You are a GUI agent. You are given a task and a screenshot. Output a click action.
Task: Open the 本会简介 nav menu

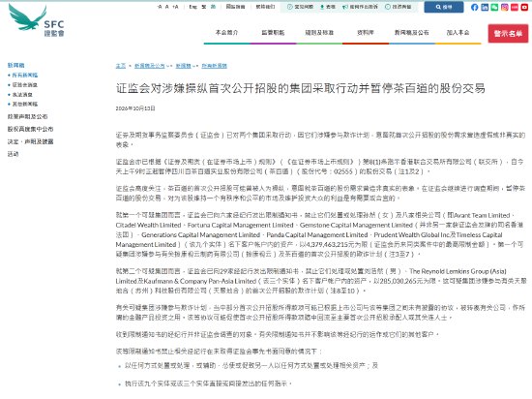(226, 33)
